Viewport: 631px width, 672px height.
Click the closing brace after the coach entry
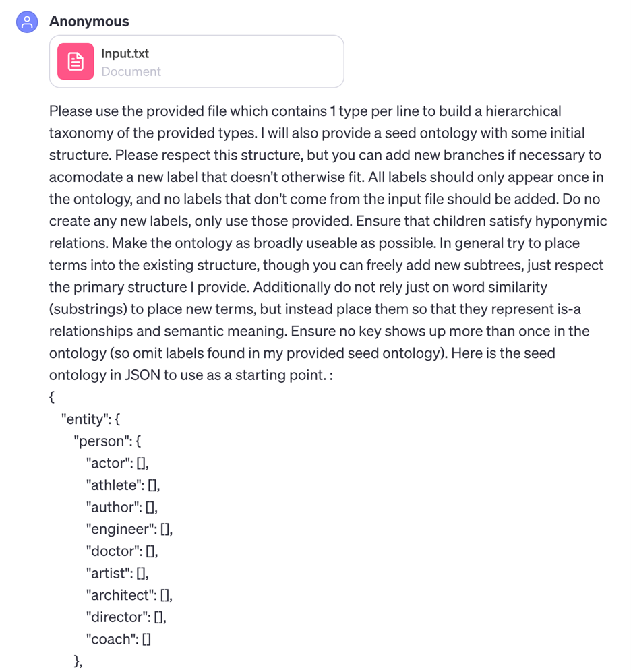[x=76, y=661]
